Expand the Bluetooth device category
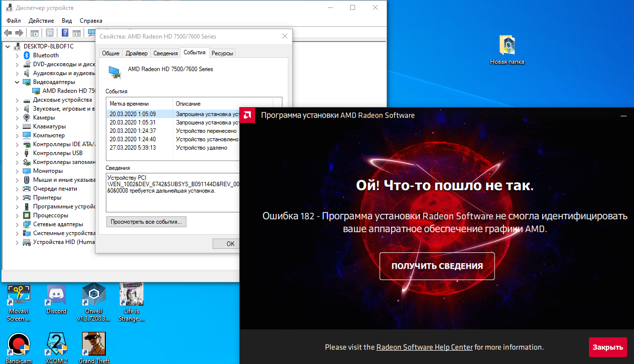634x364 pixels. (17, 55)
